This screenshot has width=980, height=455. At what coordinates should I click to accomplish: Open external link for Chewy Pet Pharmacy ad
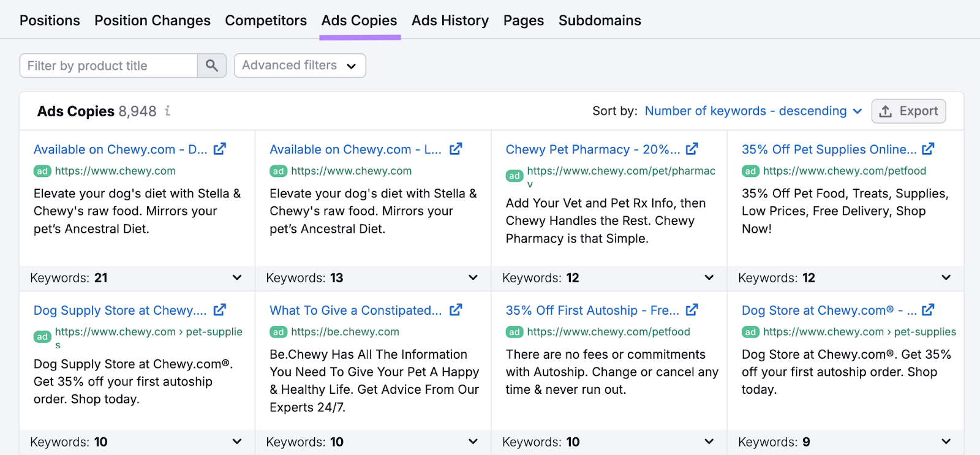pos(692,149)
